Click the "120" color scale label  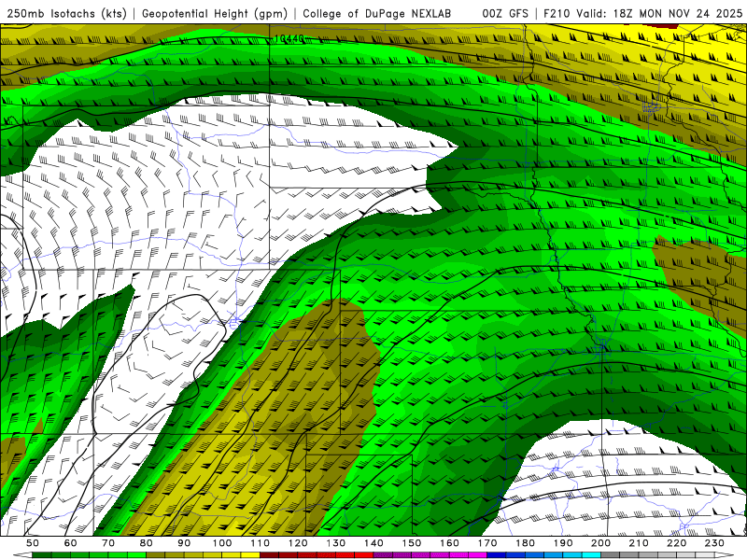[x=298, y=543]
